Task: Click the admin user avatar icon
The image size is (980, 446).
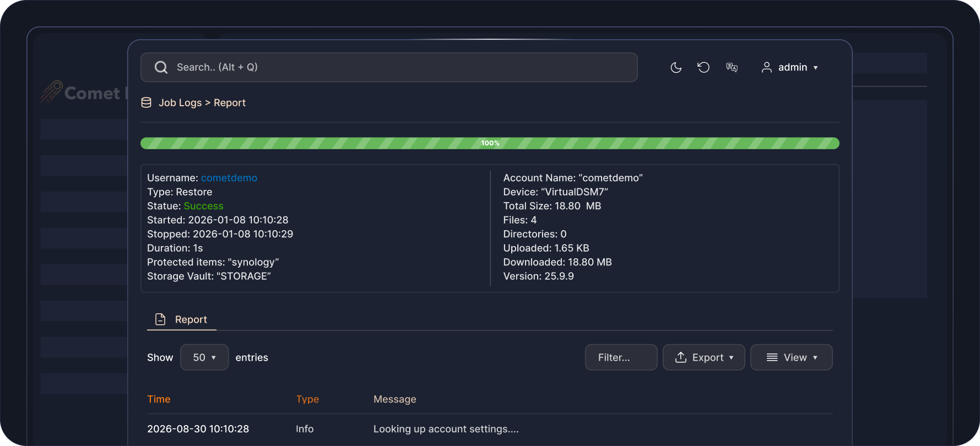Action: click(x=766, y=67)
